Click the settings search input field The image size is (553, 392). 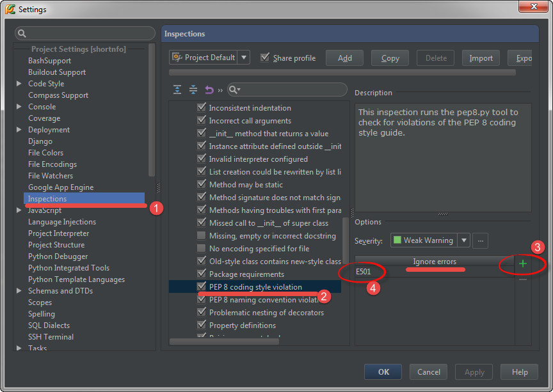coord(85,33)
